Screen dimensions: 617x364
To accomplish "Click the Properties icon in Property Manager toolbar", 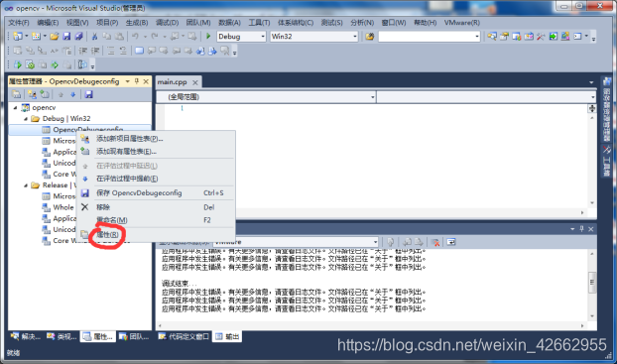I will (x=17, y=94).
